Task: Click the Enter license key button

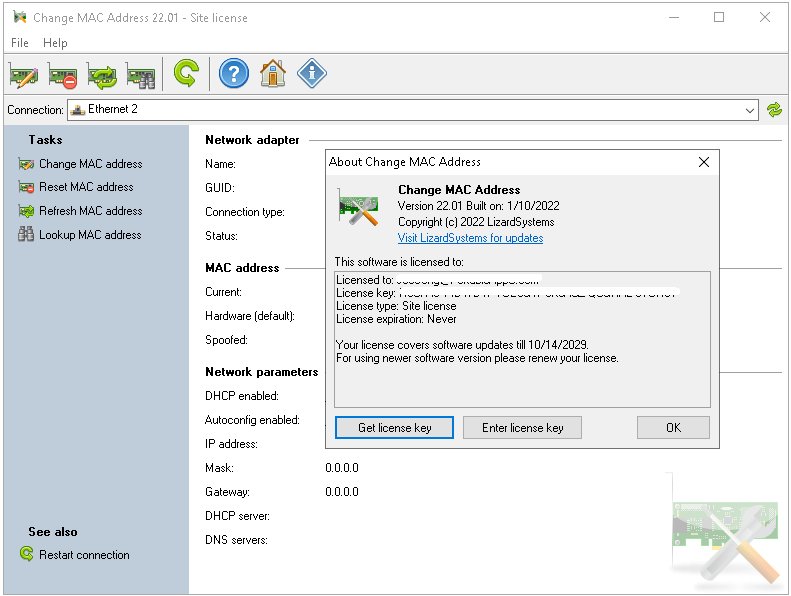Action: click(522, 427)
